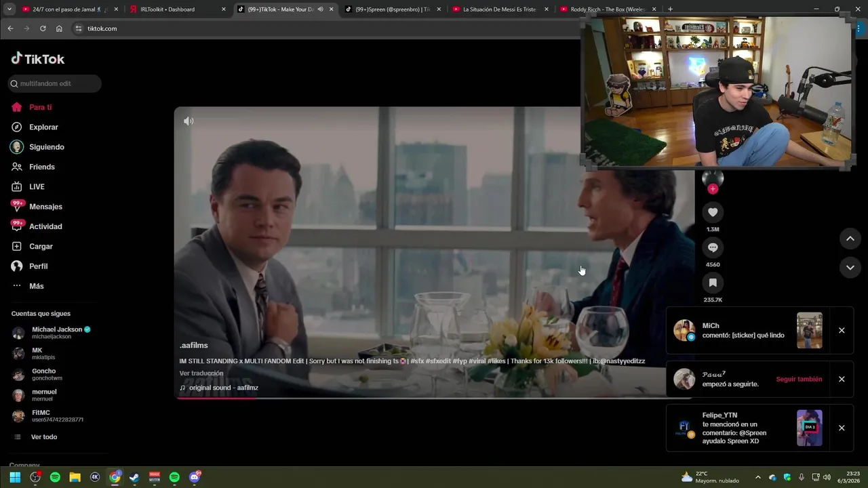The height and width of the screenshot is (488, 868).
Task: Open LIVE section in sidebar
Action: tap(37, 186)
